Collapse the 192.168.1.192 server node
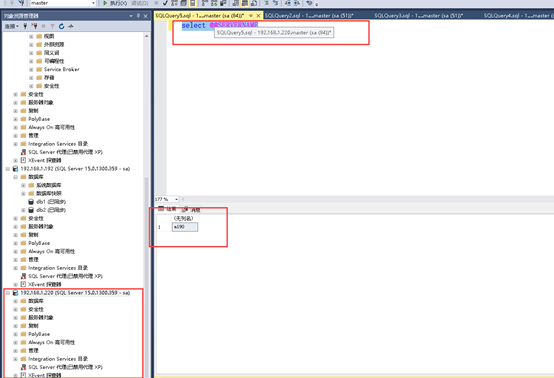The image size is (554, 378). click(x=7, y=169)
